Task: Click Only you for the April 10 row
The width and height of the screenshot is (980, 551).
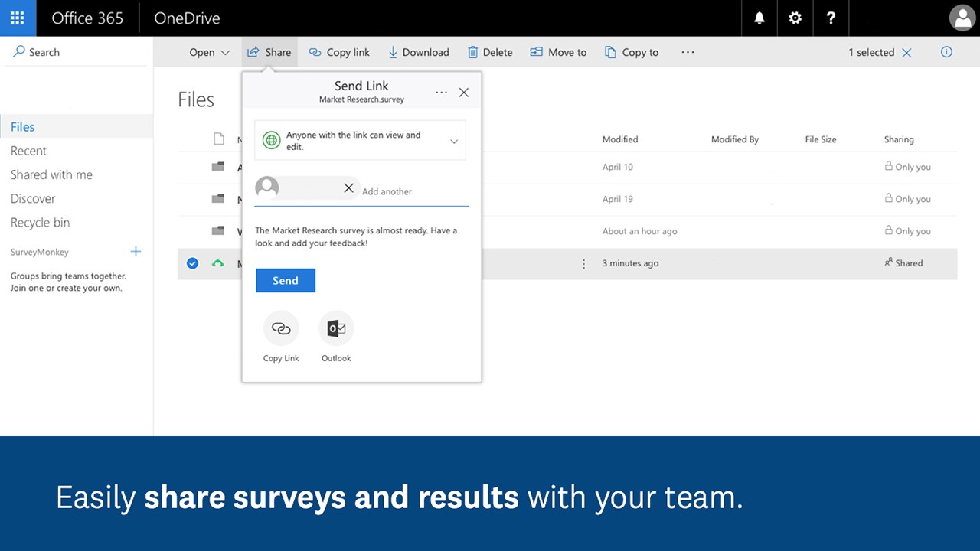Action: (907, 167)
